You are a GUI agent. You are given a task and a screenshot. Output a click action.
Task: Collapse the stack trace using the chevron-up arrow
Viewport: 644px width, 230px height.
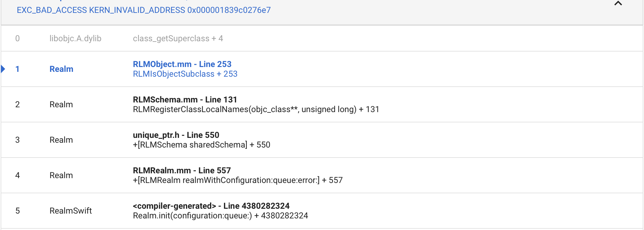tap(618, 4)
